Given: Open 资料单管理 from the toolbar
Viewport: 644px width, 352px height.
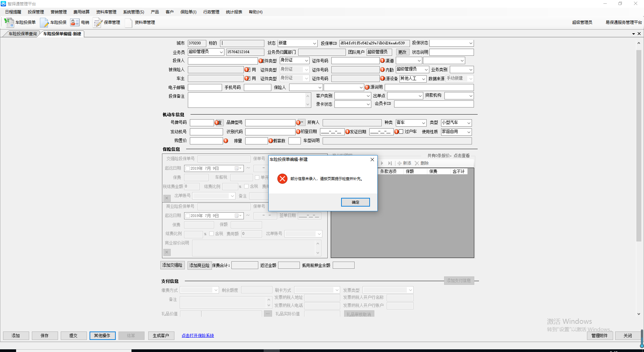Looking at the screenshot, I should [140, 23].
